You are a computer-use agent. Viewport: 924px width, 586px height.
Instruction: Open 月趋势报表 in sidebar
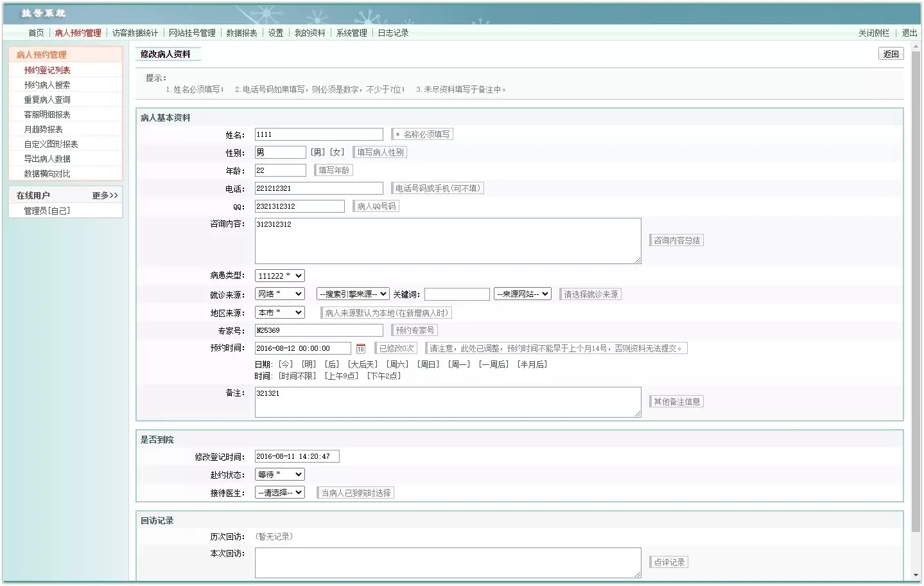pos(43,130)
